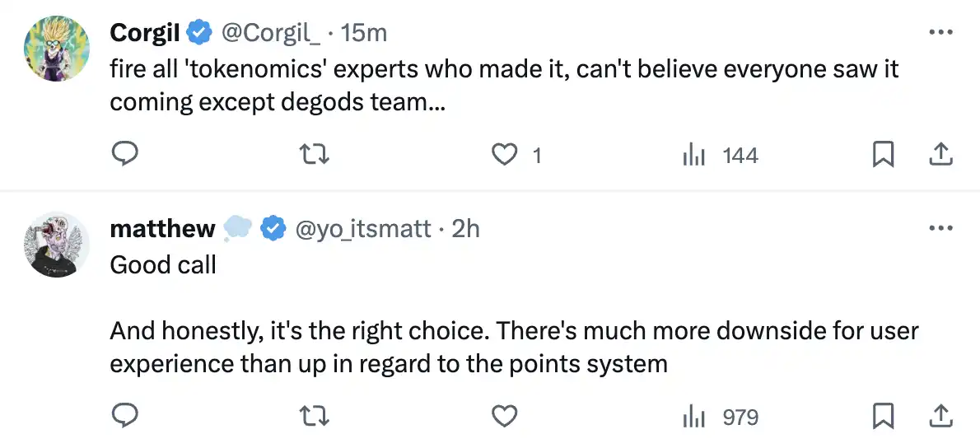The height and width of the screenshot is (448, 980).
Task: Share matthew's tweet
Action: point(940,417)
